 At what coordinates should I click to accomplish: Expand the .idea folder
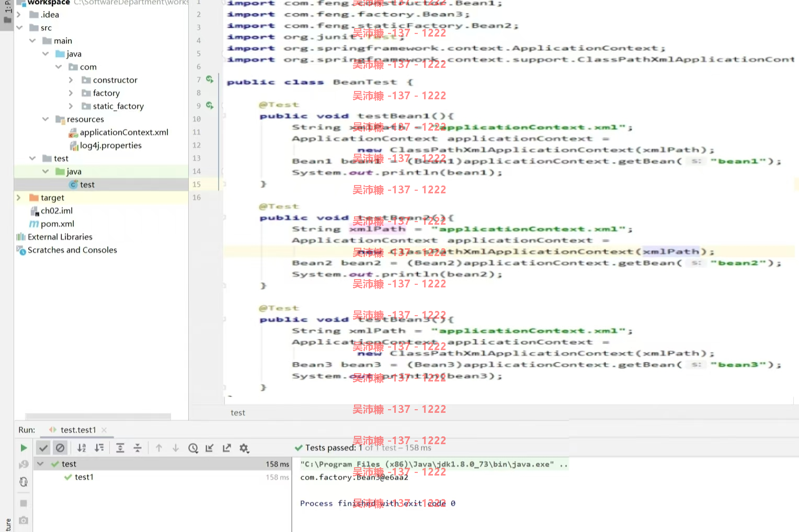click(x=19, y=15)
